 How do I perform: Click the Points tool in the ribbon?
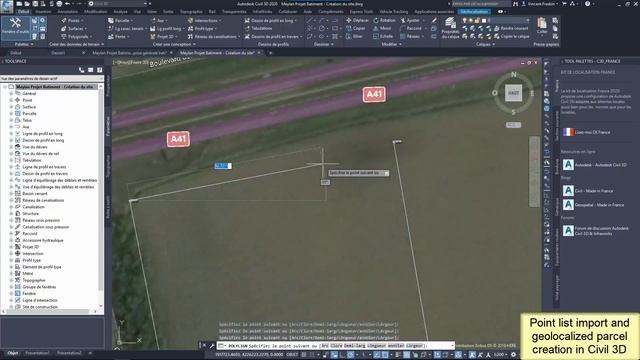coord(72,20)
